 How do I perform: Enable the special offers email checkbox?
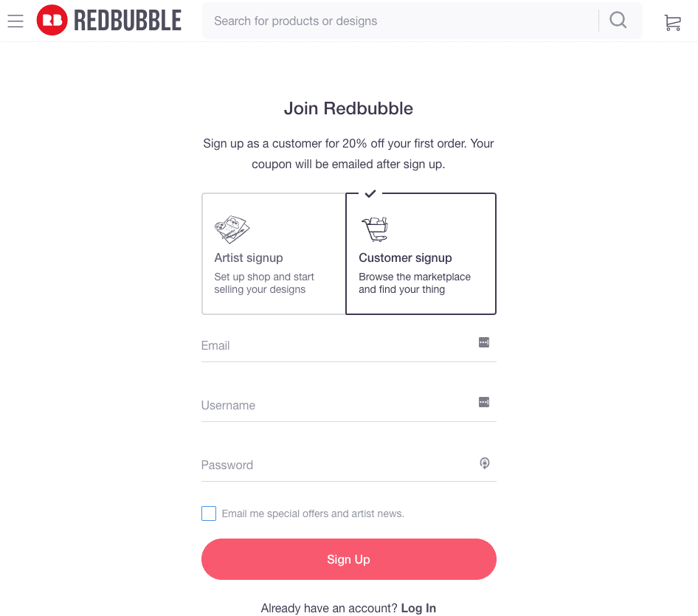pos(209,513)
